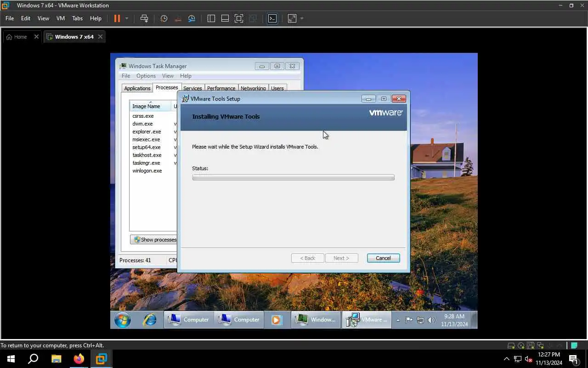Select winlogon.exe in process list
588x368 pixels.
147,171
